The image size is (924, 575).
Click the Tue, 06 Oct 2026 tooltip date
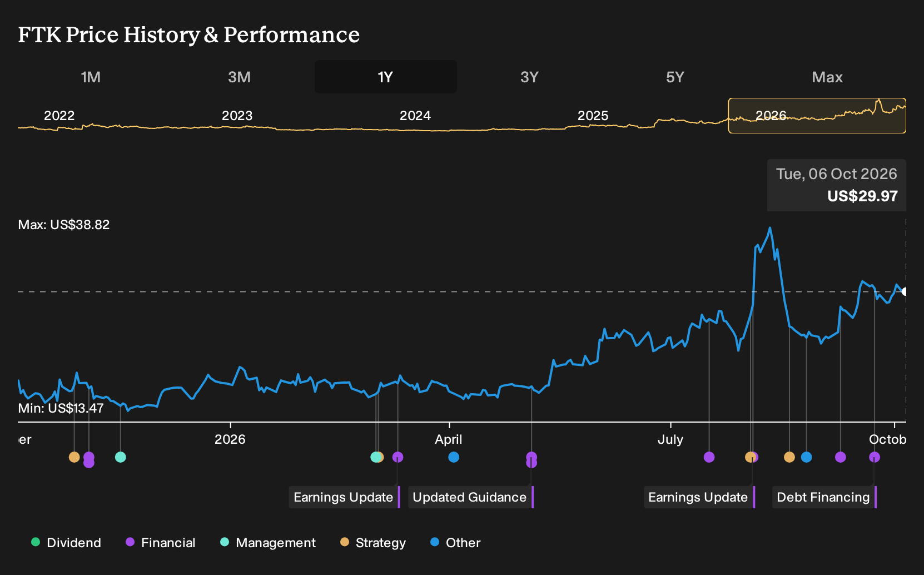[x=837, y=174]
